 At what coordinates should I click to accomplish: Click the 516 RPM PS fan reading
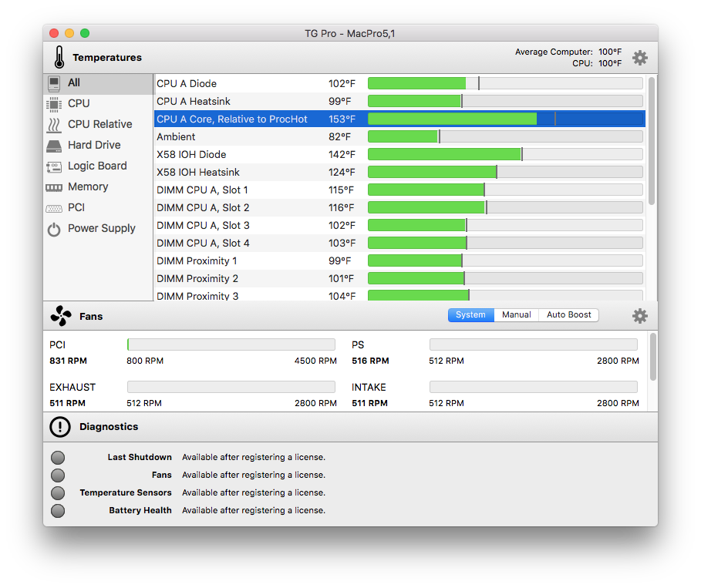point(370,361)
